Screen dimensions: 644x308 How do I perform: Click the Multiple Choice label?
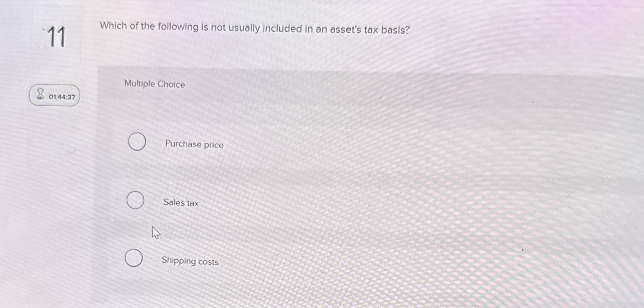coord(154,84)
